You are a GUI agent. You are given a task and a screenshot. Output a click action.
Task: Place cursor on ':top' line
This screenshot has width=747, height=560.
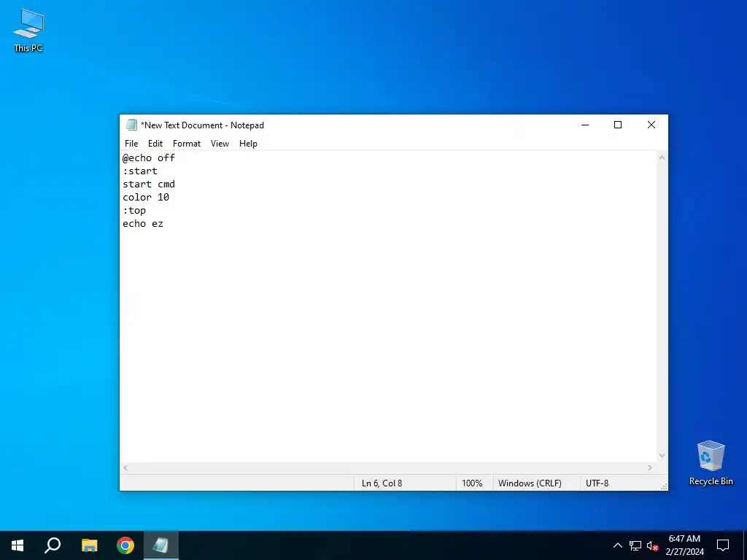pos(134,211)
